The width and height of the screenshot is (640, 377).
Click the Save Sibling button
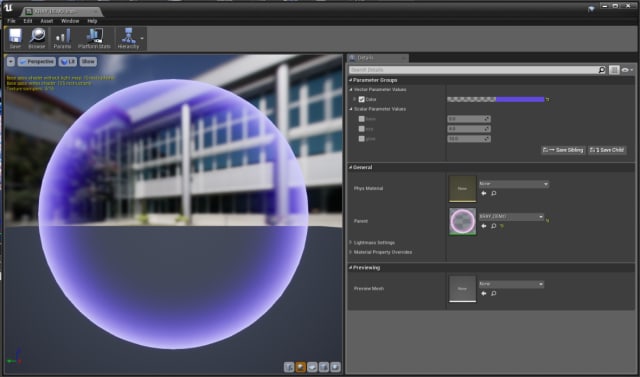pos(563,150)
